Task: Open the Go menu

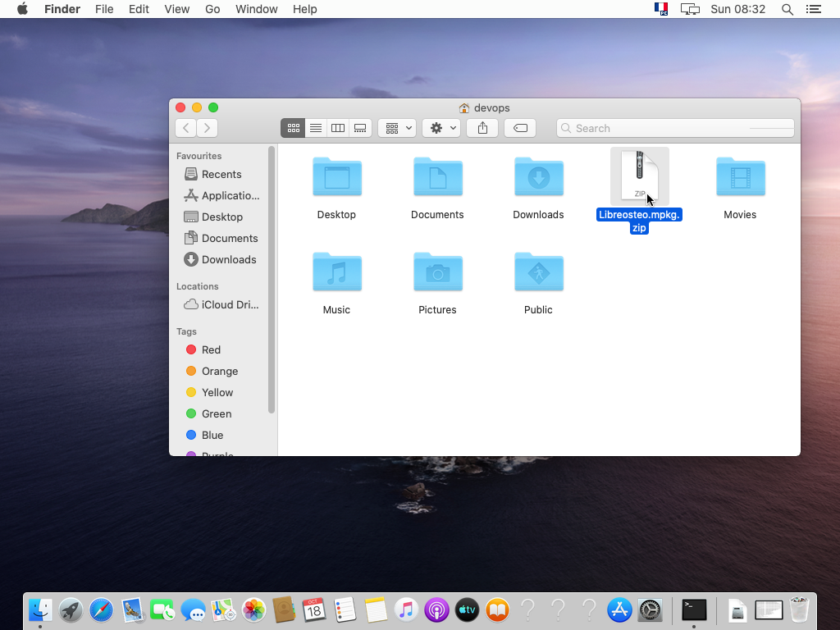Action: pyautogui.click(x=212, y=9)
